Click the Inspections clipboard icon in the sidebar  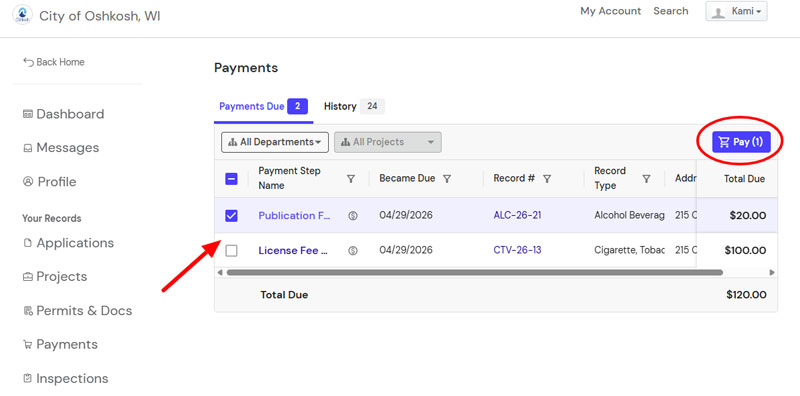28,379
